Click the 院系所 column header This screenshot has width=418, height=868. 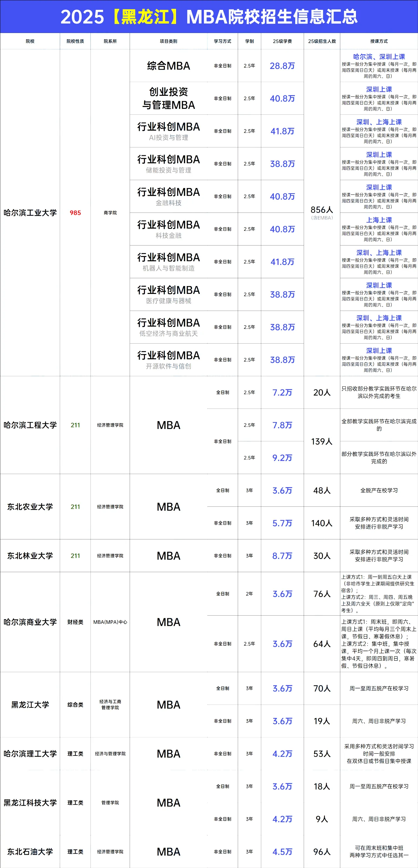coord(110,41)
